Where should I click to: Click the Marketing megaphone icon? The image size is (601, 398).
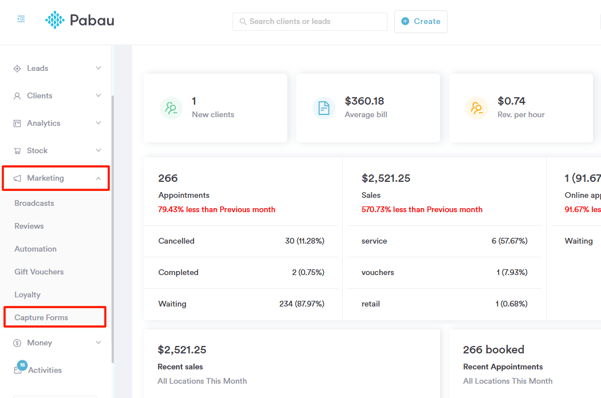click(17, 178)
